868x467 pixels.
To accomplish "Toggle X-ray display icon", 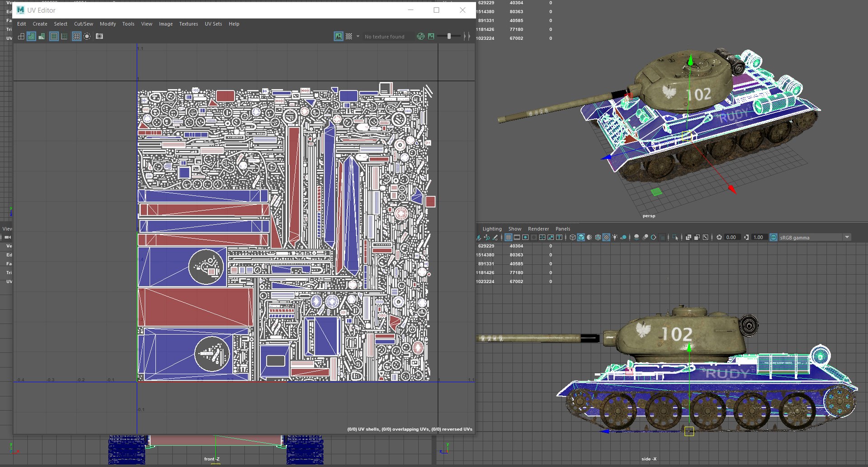I will 689,237.
